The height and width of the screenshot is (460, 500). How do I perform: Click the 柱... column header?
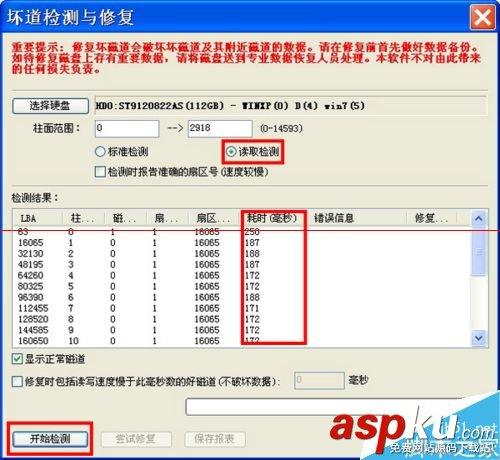[x=83, y=219]
